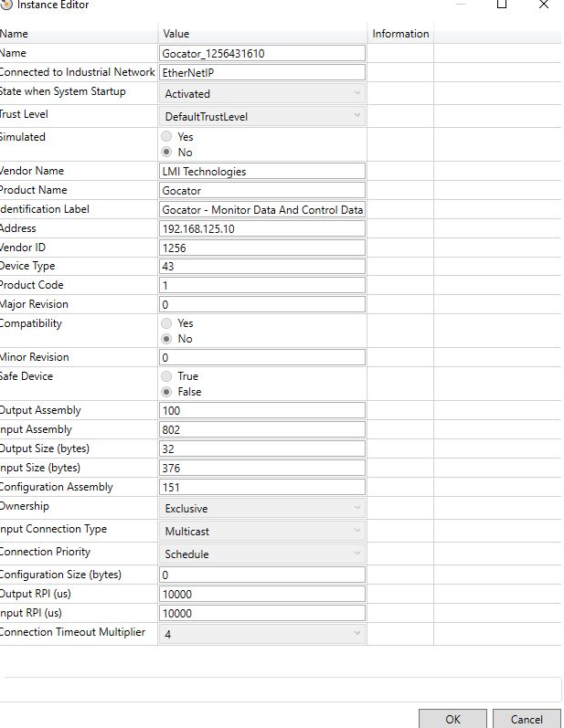Click the Connection Timeout Multiplier label
Image resolution: width=564 pixels, height=728 pixels.
click(72, 632)
